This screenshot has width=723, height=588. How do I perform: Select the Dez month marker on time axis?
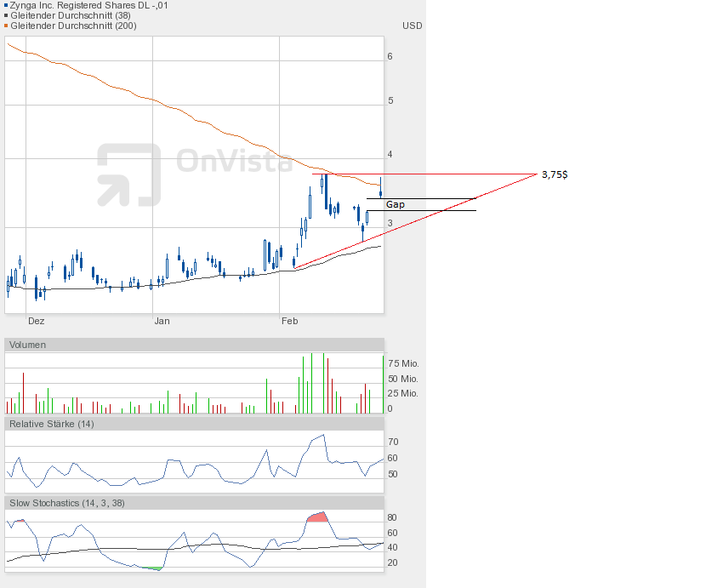tap(36, 321)
